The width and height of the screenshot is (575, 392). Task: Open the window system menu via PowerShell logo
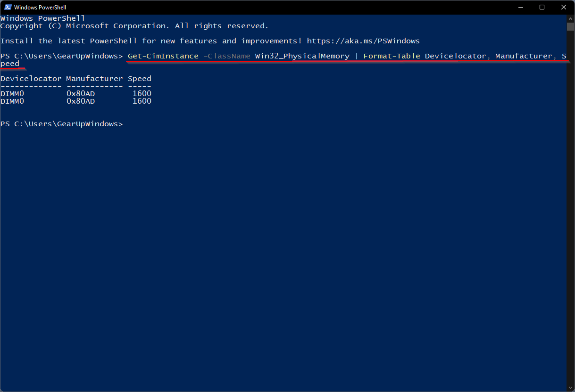pyautogui.click(x=7, y=7)
